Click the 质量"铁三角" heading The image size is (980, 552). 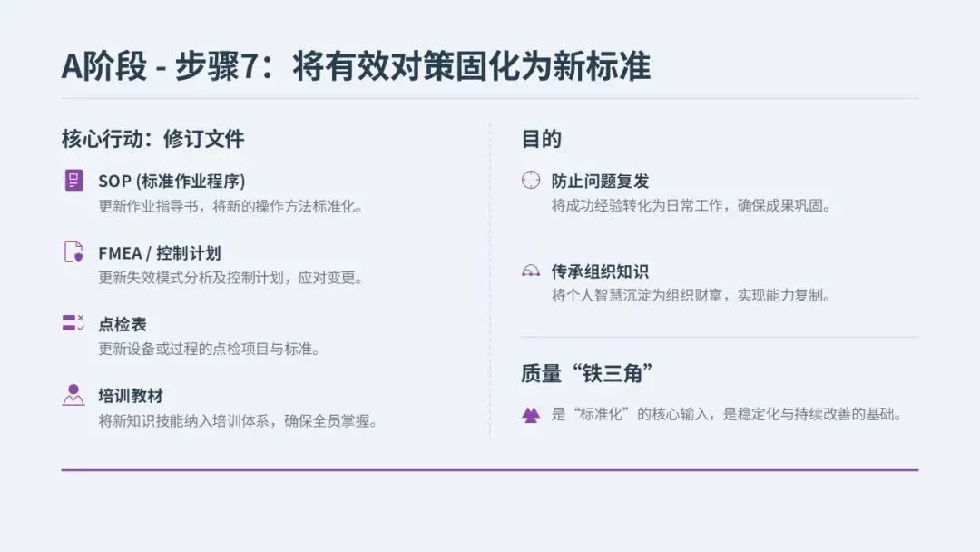[x=587, y=373]
